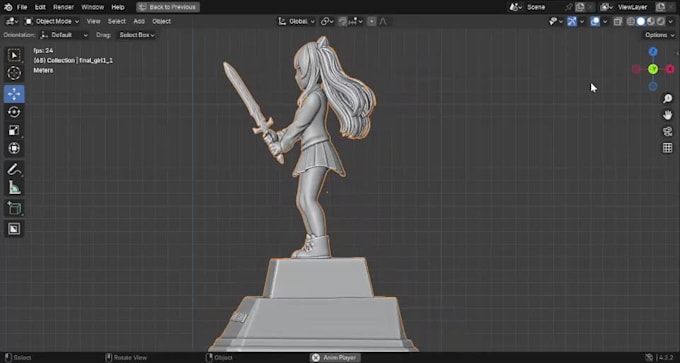
Task: Open the overlays options dropdown arrow
Action: [605, 21]
